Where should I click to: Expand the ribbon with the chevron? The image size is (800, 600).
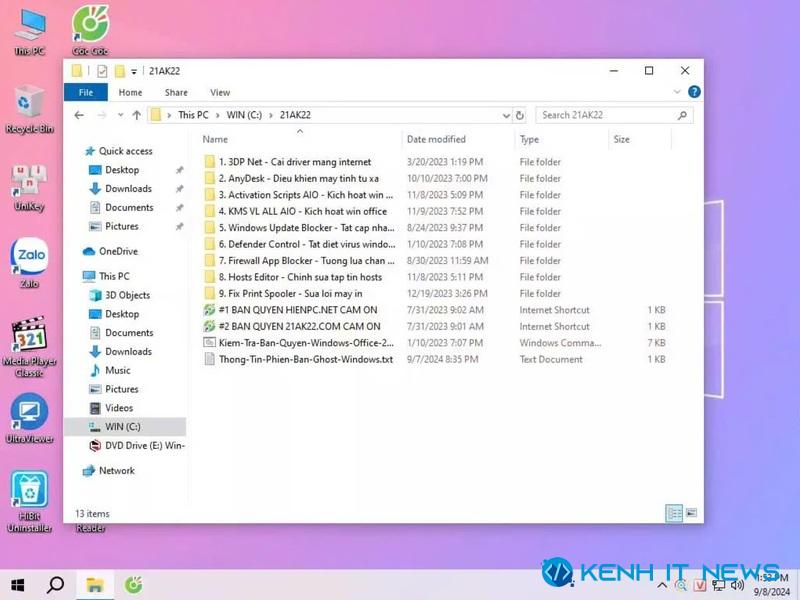pyautogui.click(x=677, y=92)
